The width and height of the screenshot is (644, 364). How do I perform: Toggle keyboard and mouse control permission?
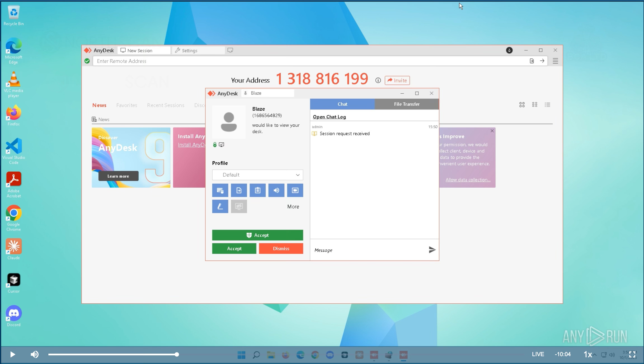point(220,190)
